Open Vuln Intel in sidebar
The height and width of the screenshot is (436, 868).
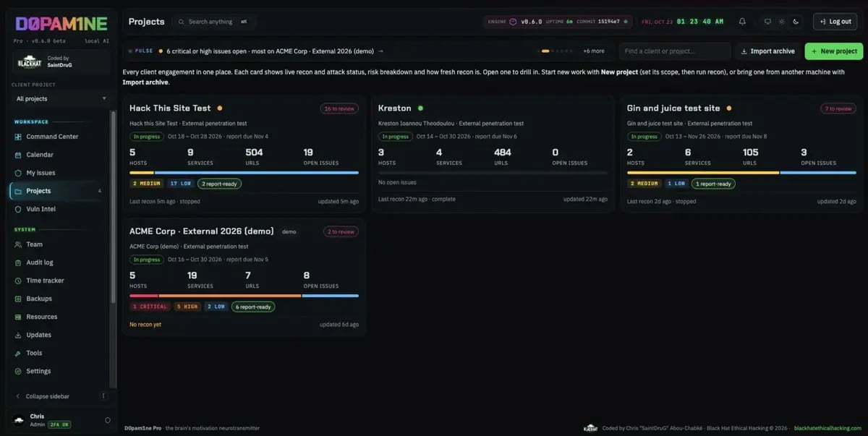(x=59, y=209)
